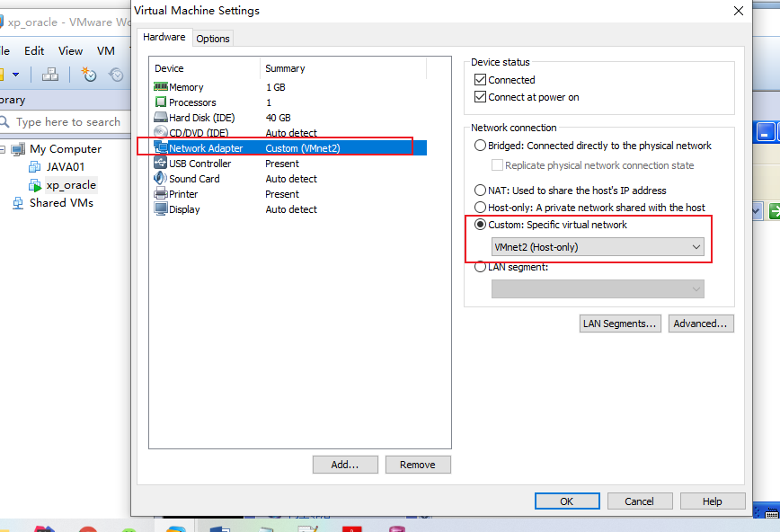Confirm settings with OK button
Image resolution: width=780 pixels, height=532 pixels.
tap(567, 501)
